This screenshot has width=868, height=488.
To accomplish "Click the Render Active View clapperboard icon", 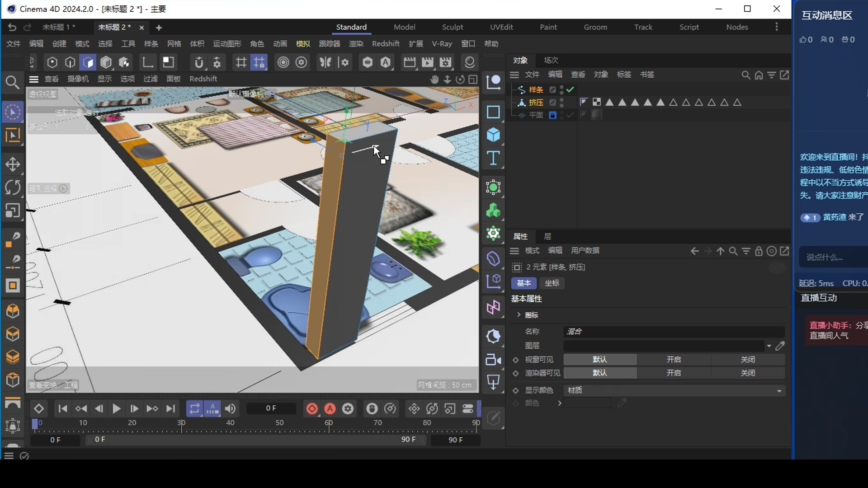I will pos(410,62).
